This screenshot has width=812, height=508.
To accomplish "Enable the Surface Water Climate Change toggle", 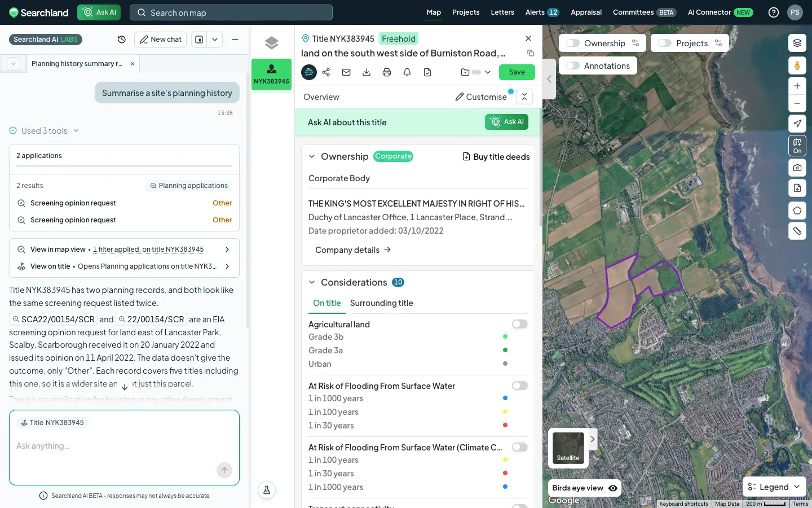I will 519,447.
